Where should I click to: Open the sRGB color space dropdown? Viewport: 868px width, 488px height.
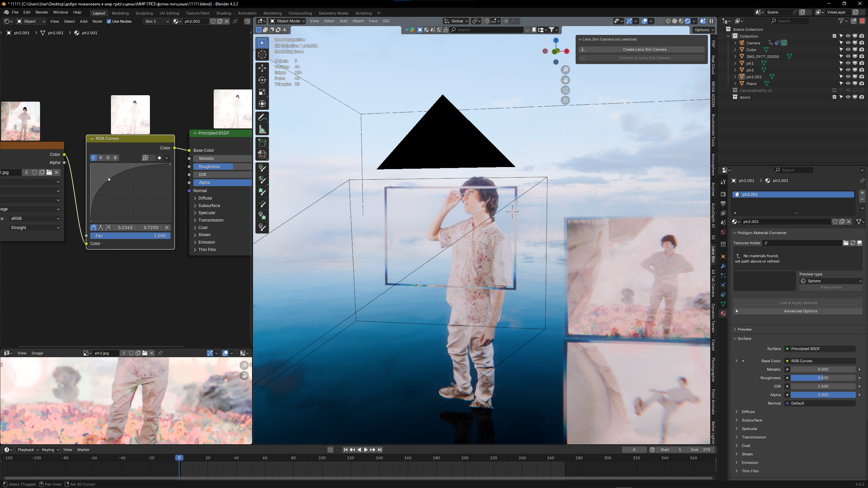point(34,219)
